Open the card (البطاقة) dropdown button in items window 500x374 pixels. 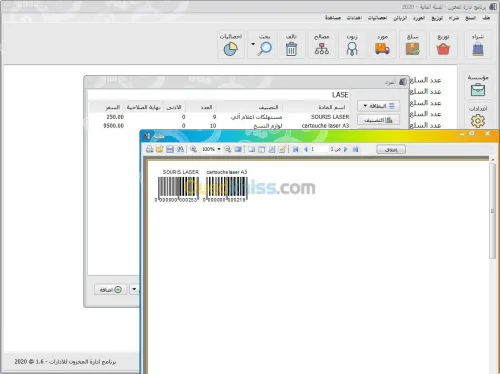click(x=378, y=106)
